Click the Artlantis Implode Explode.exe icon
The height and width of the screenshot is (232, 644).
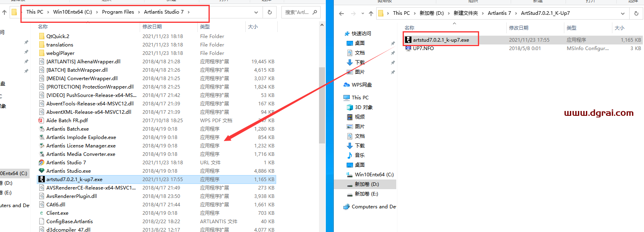(x=41, y=137)
